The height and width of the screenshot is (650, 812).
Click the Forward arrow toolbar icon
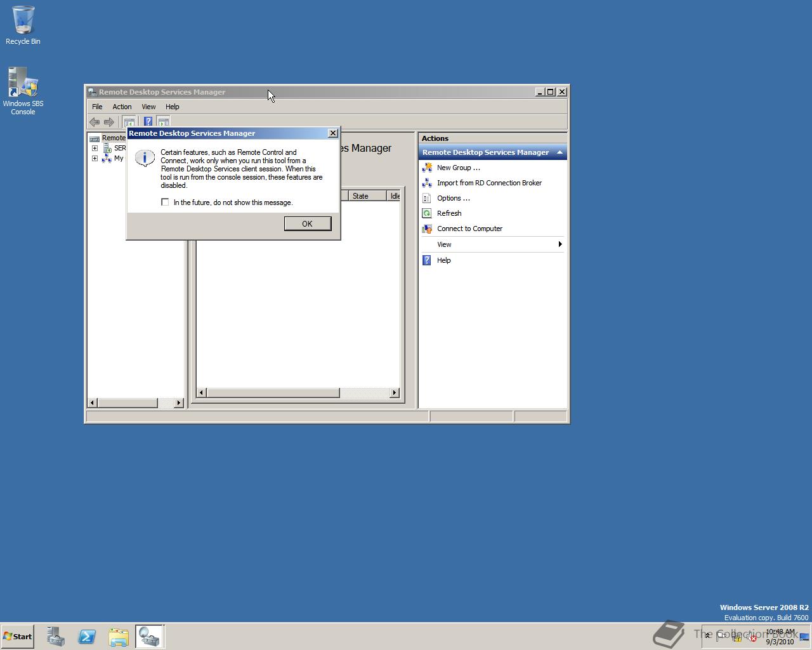click(x=109, y=122)
